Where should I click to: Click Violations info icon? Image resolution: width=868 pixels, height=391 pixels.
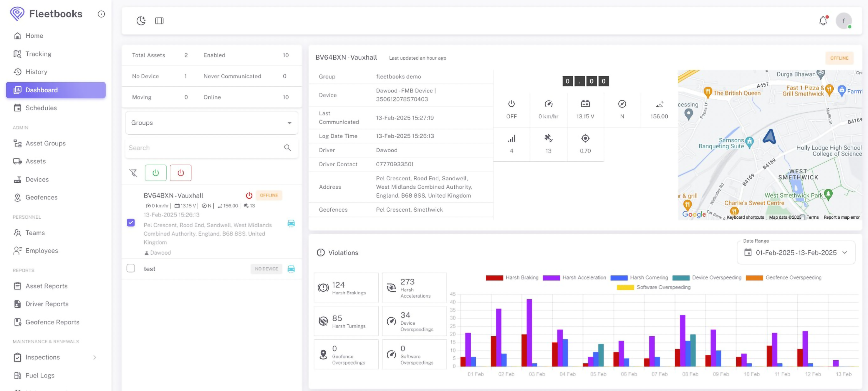pyautogui.click(x=321, y=253)
